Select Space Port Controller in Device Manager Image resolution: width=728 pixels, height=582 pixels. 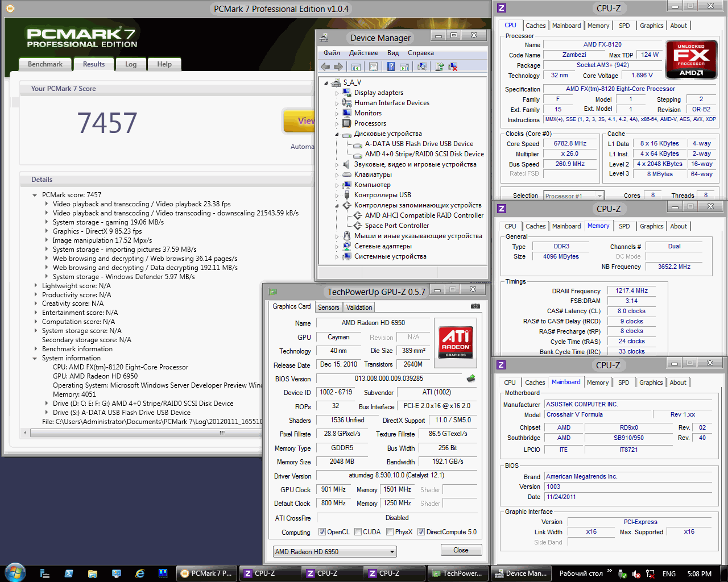[x=397, y=226]
